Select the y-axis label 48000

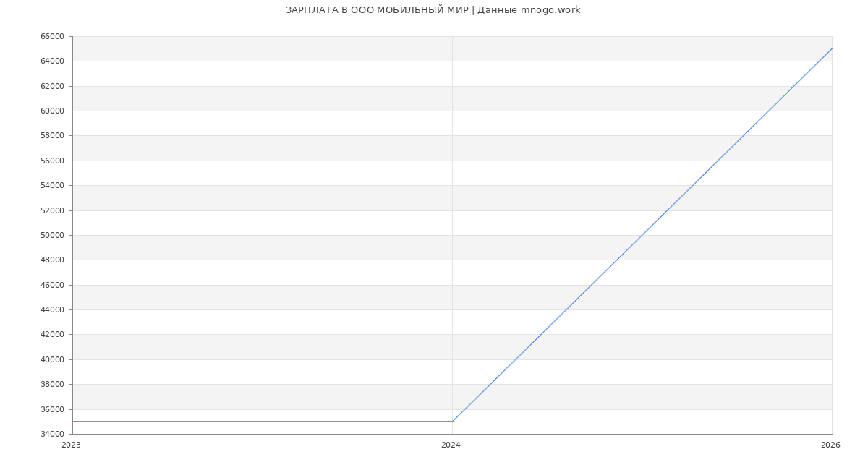point(53,260)
